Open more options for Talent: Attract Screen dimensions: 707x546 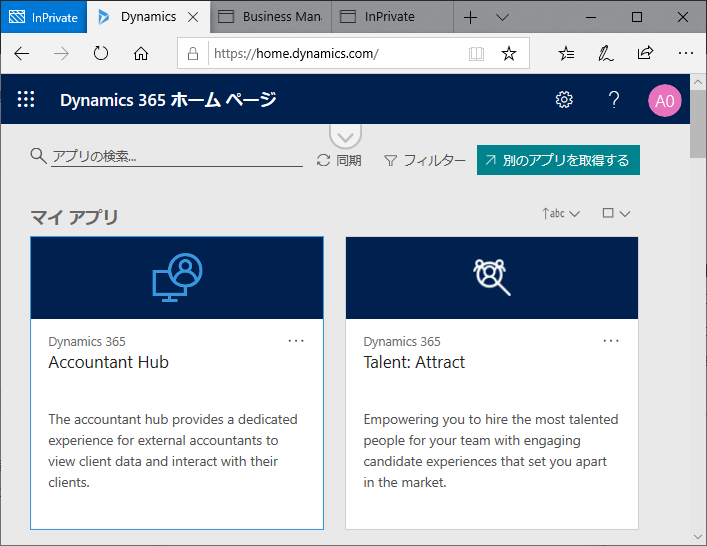[x=611, y=341]
